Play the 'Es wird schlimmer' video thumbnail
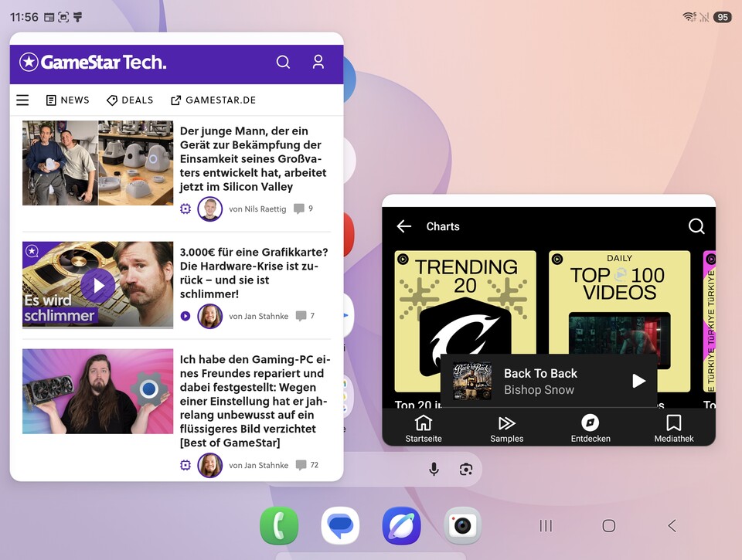The height and width of the screenshot is (560, 742). pyautogui.click(x=98, y=285)
